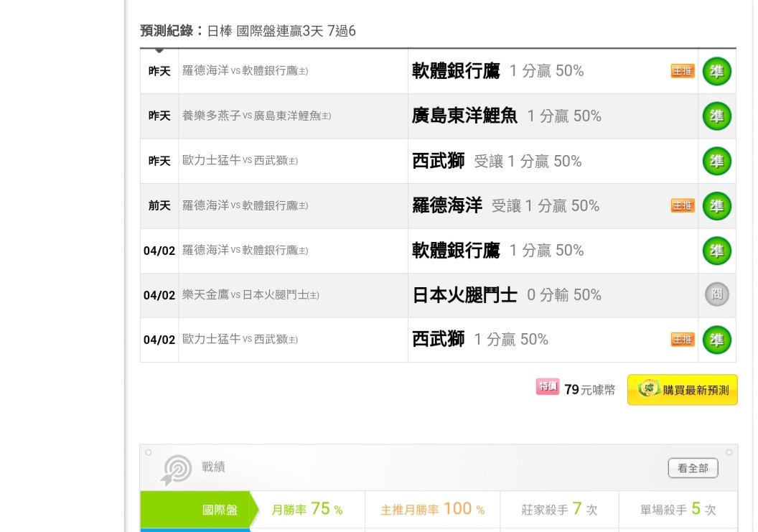The height and width of the screenshot is (532, 758).
Task: Click green 準 badge on 04/02 軟體銀行鷹 row
Action: pyautogui.click(x=716, y=251)
